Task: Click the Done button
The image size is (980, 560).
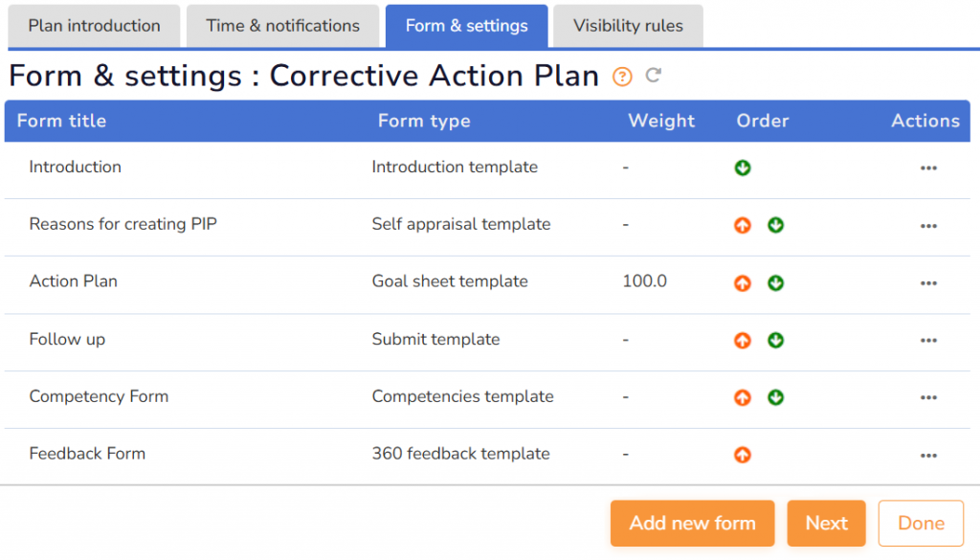Action: (921, 523)
